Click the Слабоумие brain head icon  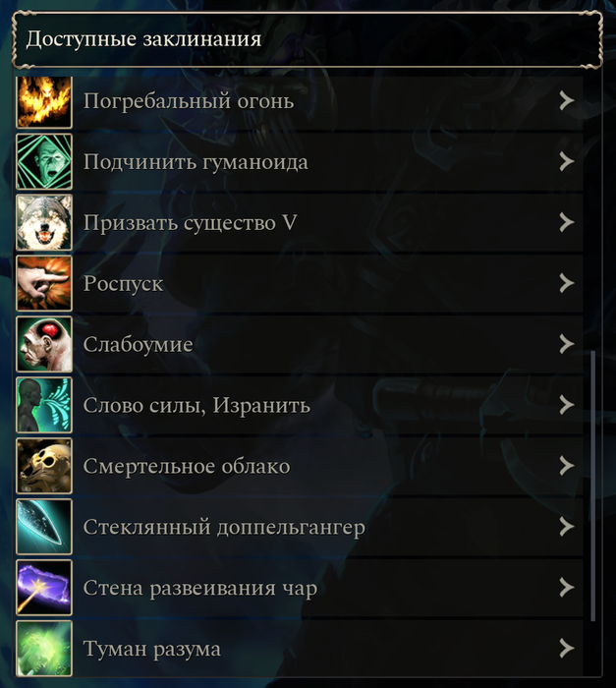[44, 344]
